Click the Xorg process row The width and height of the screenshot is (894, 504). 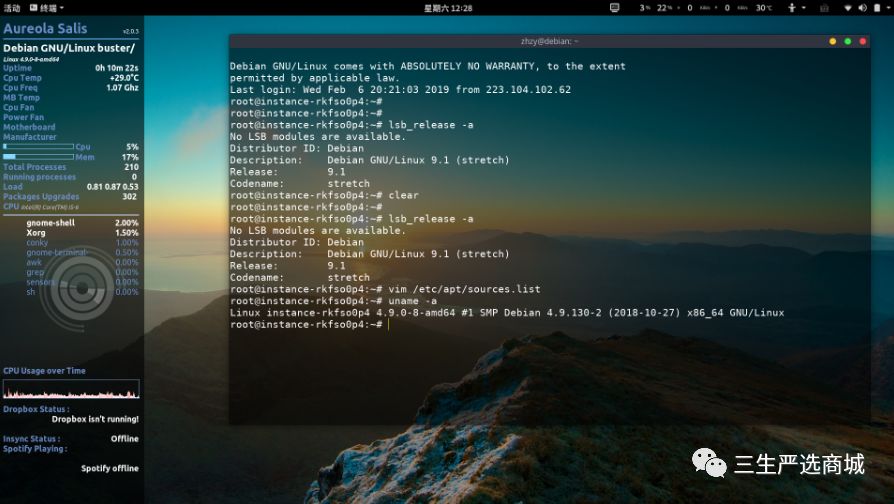coord(82,233)
